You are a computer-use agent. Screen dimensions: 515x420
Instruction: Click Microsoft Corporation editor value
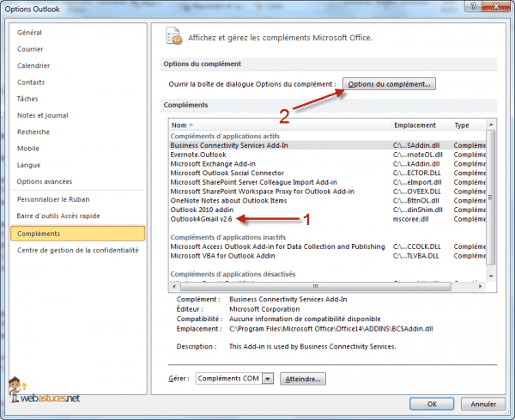coord(264,309)
